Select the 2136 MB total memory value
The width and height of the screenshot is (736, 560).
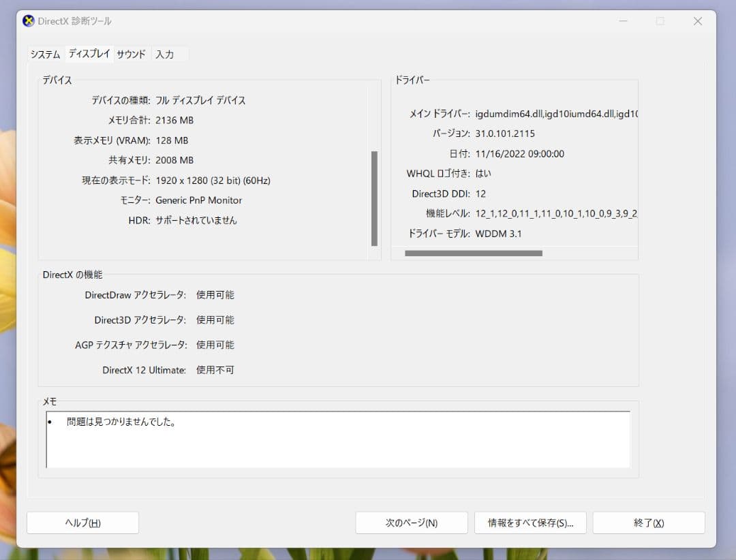point(174,120)
